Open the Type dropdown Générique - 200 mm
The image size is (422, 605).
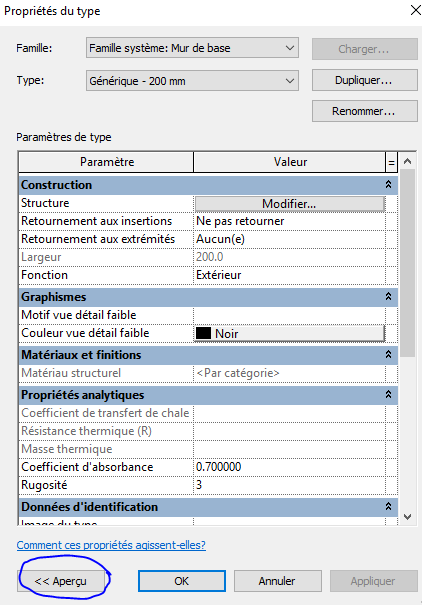192,81
